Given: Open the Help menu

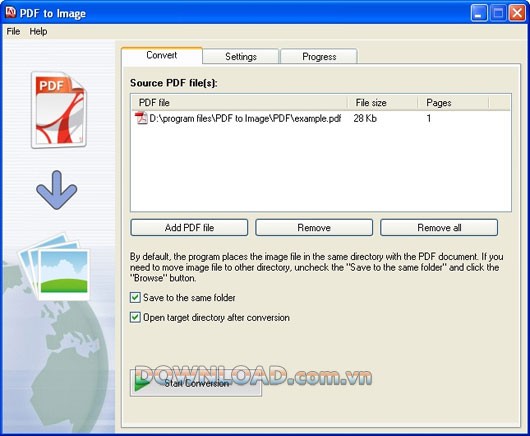Looking at the screenshot, I should pos(38,31).
